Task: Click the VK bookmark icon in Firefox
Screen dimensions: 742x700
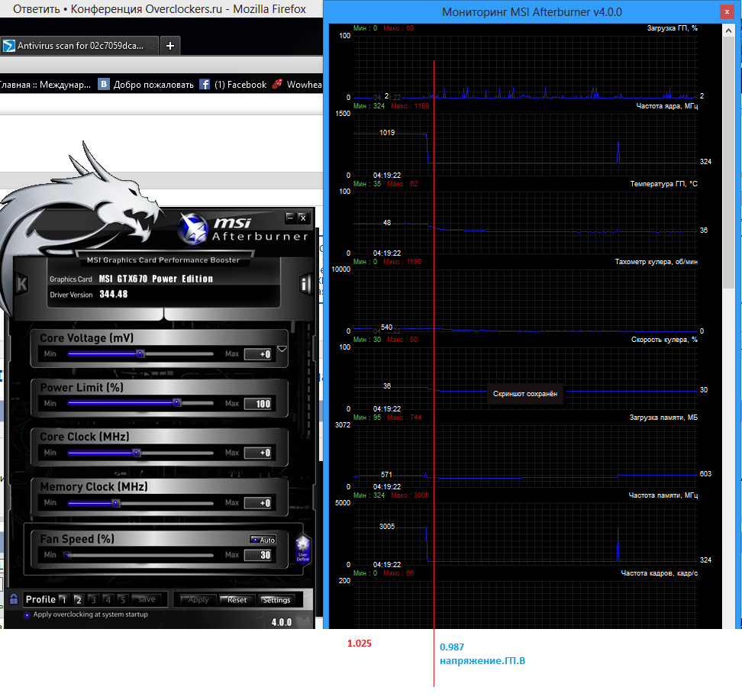Action: coord(103,84)
